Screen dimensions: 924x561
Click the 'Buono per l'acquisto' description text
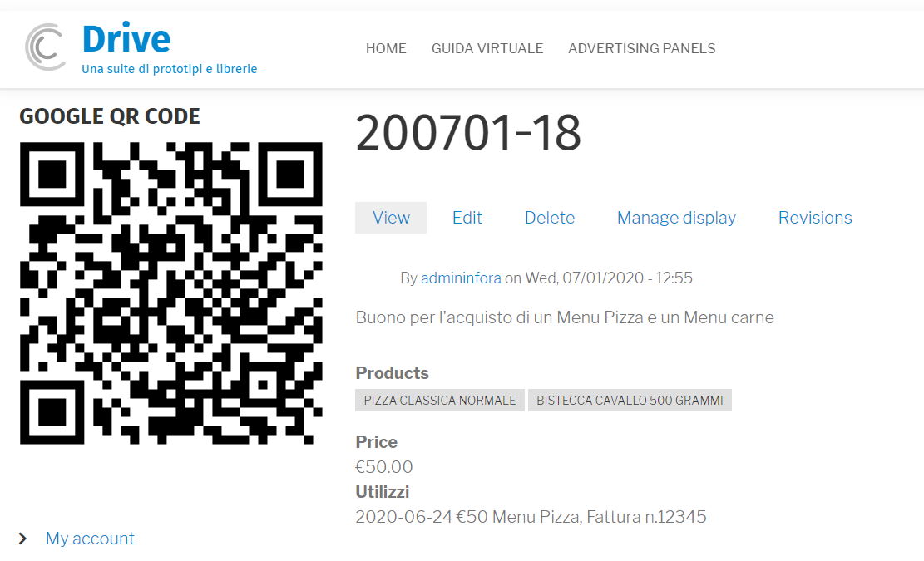pos(565,317)
